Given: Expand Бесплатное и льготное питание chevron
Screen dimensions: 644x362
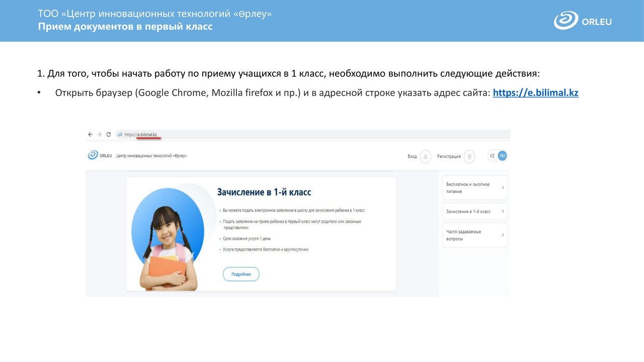Looking at the screenshot, I should (x=503, y=188).
